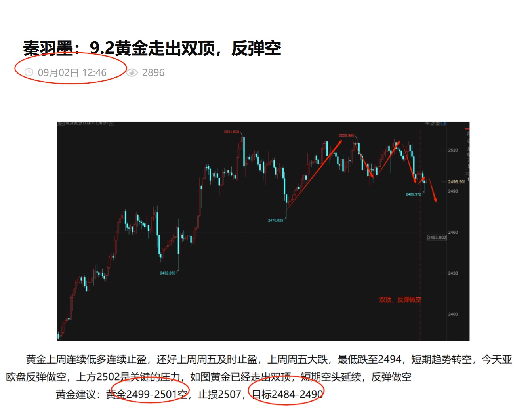
Task: Click the current price tag 2496.90 on the axis
Action: [x=456, y=182]
